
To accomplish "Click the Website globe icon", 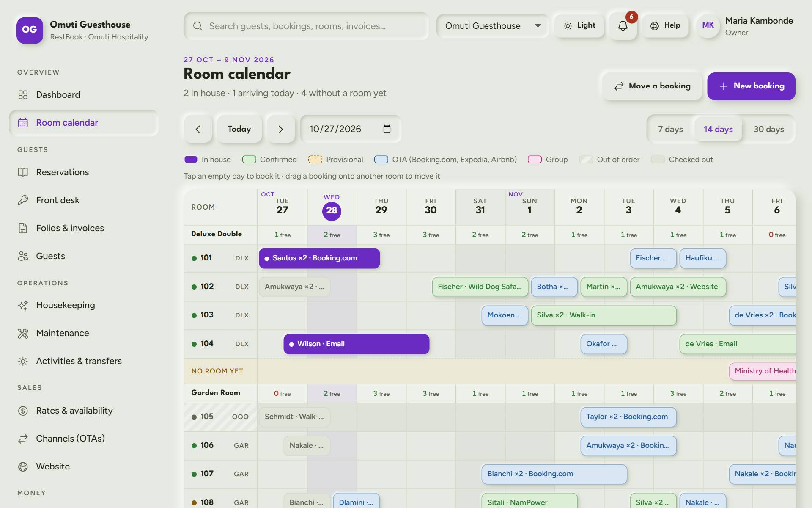I will [23, 467].
